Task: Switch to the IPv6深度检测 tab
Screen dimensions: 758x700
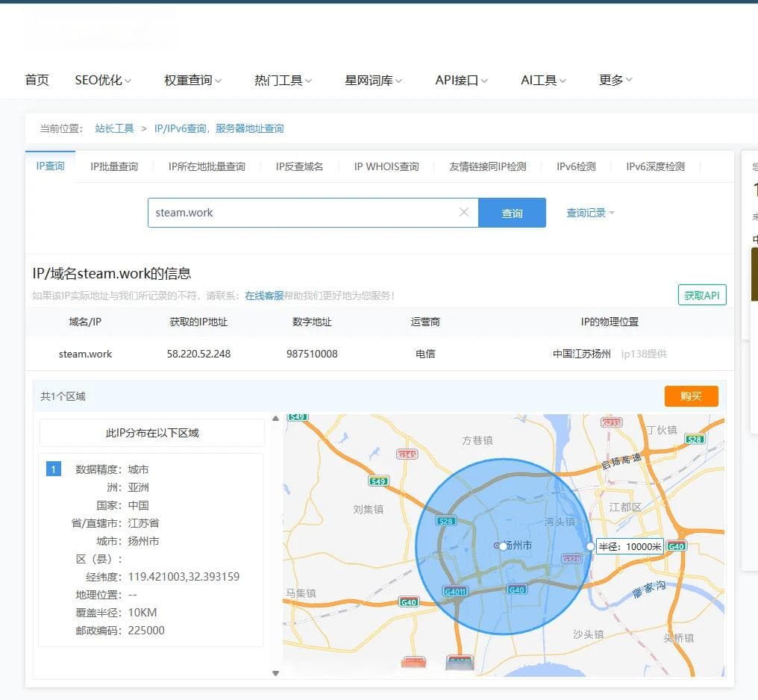Action: pyautogui.click(x=656, y=166)
